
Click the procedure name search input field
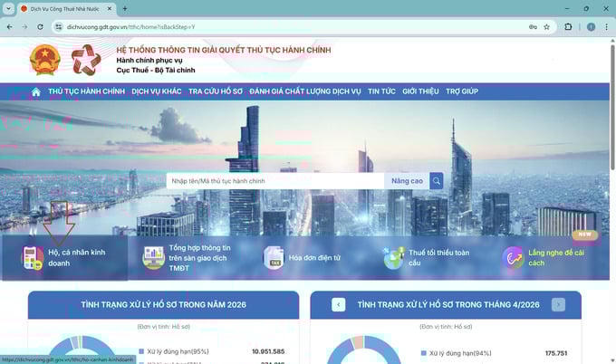tap(274, 181)
